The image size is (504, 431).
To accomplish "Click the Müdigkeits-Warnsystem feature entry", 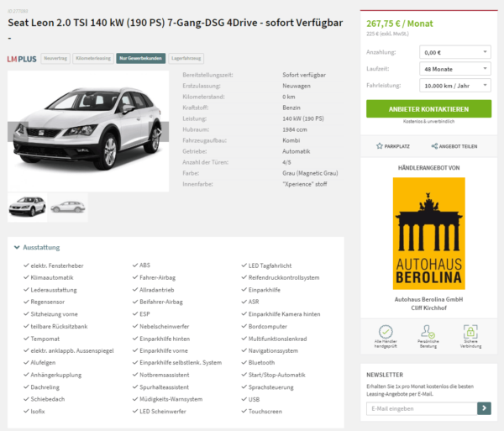I will [x=171, y=399].
